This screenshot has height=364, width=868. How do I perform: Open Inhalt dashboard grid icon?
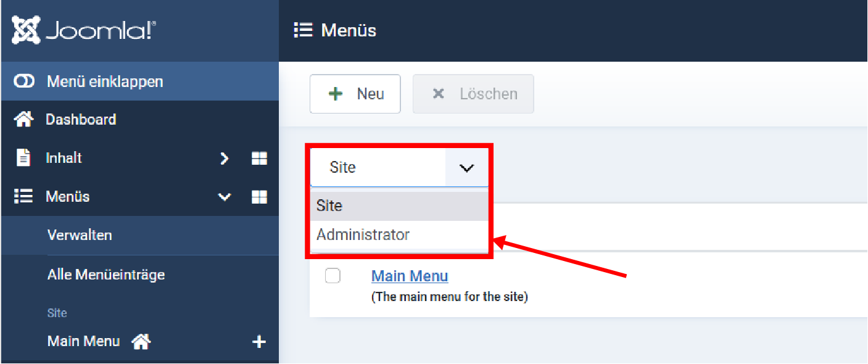click(x=259, y=159)
